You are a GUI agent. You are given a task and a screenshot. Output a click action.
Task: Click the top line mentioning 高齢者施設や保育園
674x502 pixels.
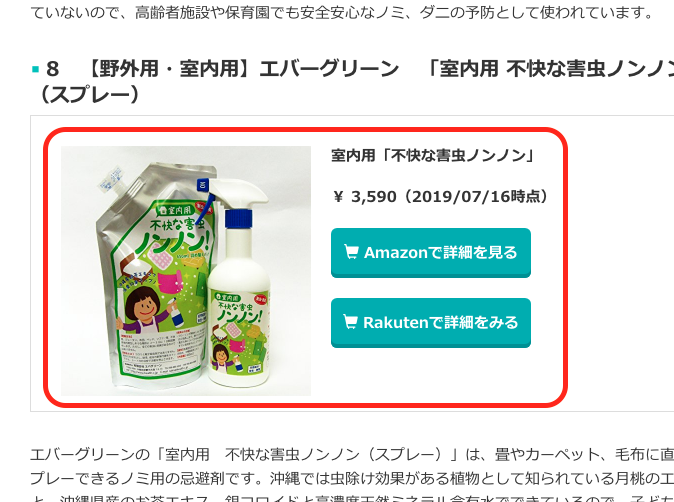[x=343, y=13]
